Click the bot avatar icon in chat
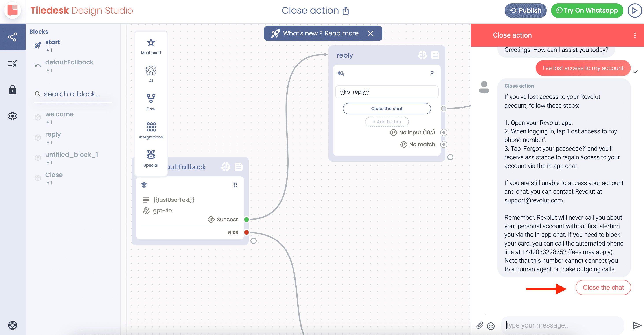The image size is (644, 335). (484, 87)
